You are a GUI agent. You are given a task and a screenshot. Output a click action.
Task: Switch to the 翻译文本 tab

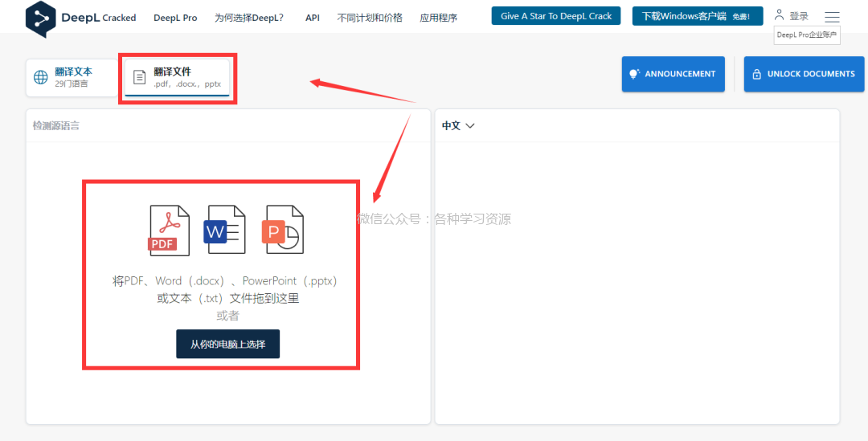pyautogui.click(x=72, y=77)
